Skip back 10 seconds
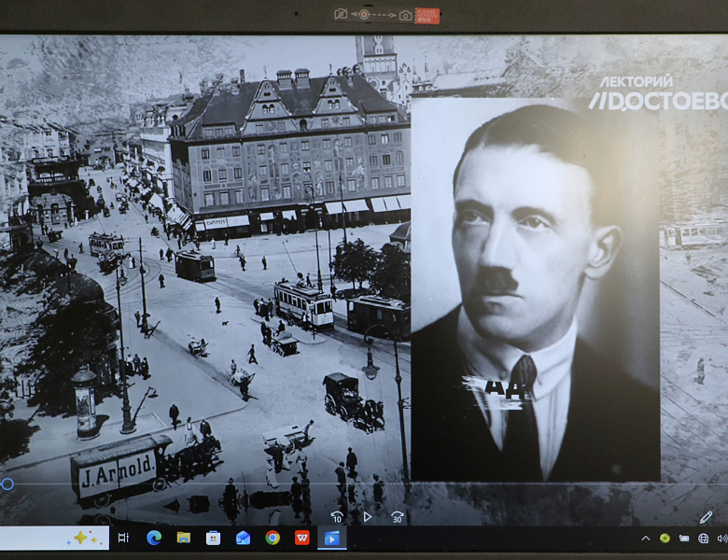The image size is (728, 560). tap(337, 517)
